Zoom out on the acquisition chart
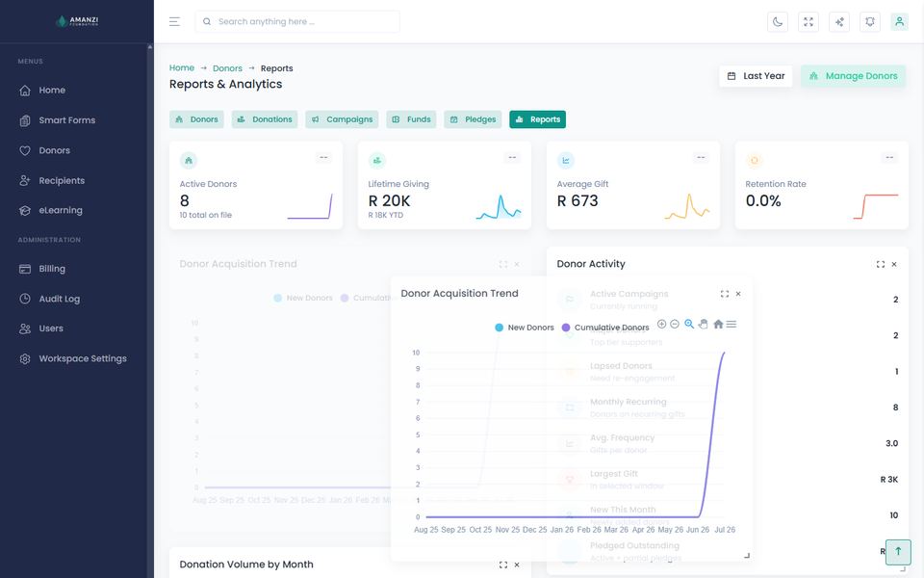The height and width of the screenshot is (578, 924). coord(675,324)
